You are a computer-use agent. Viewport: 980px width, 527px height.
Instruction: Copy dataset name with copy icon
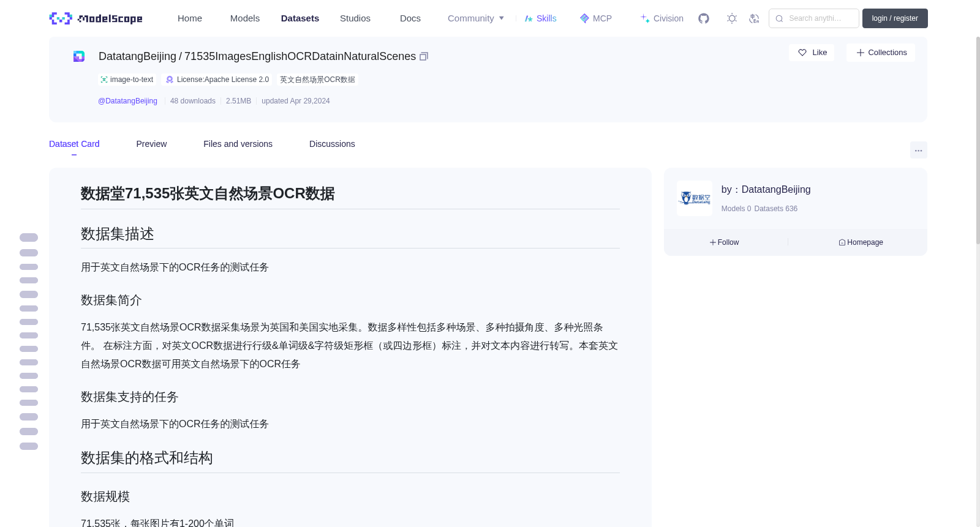[424, 56]
